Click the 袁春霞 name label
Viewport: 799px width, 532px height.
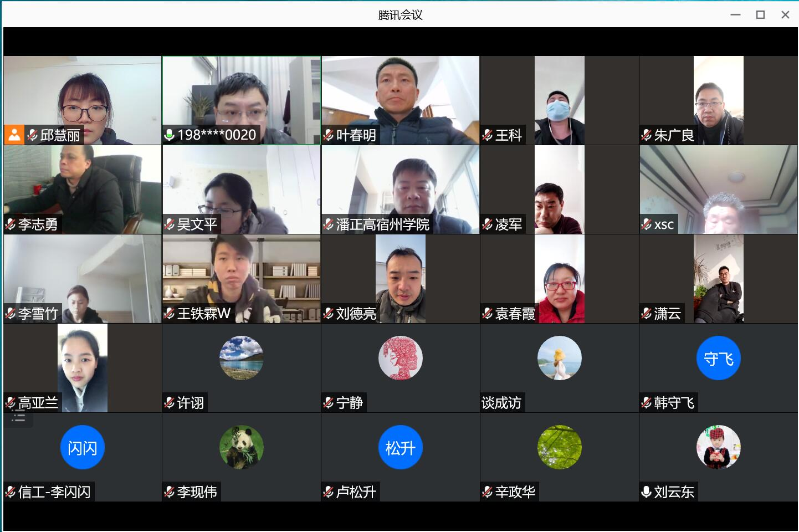[515, 314]
